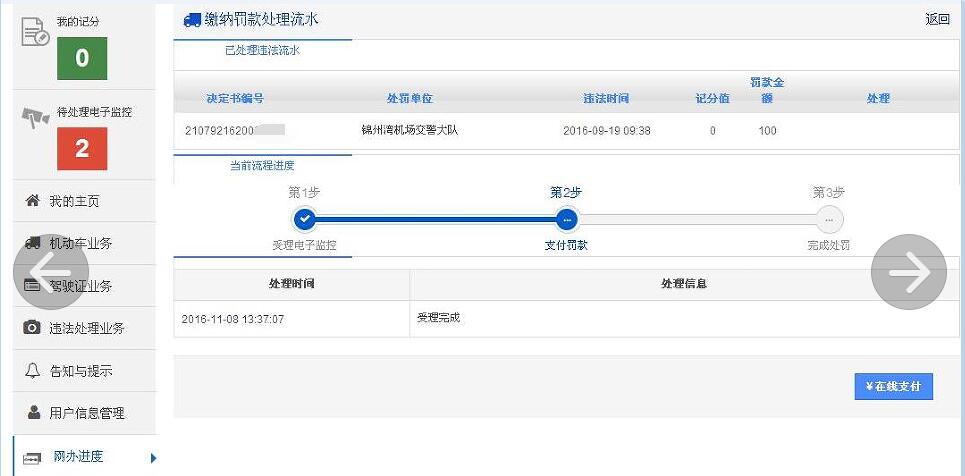
Task: Click 处理 column header
Action: coord(878,99)
